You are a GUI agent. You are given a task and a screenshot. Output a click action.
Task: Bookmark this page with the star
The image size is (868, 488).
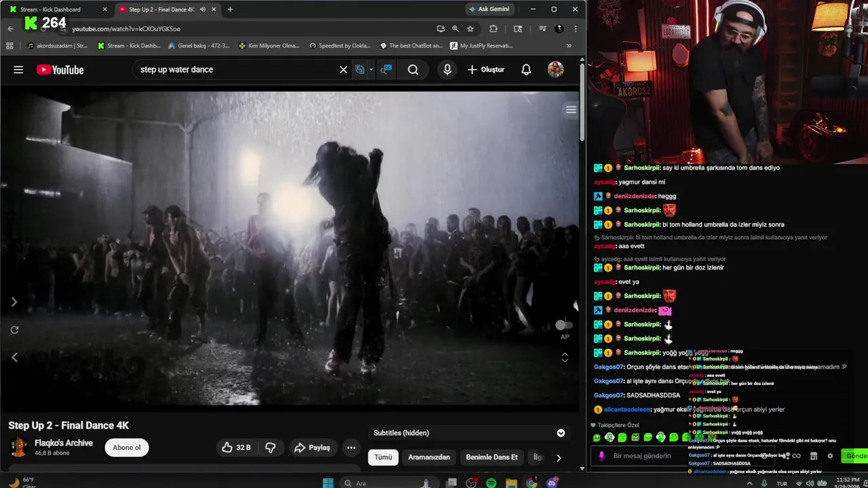coord(470,28)
